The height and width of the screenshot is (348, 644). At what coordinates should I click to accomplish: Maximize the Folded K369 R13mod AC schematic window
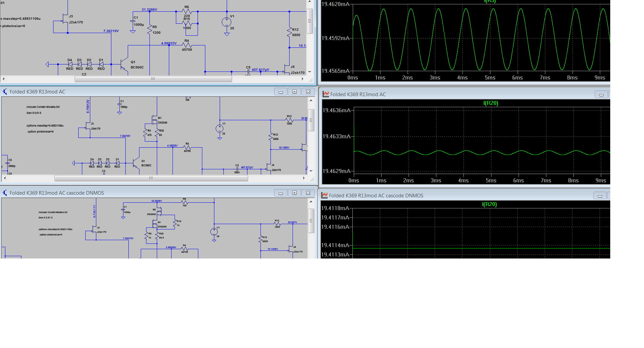294,92
